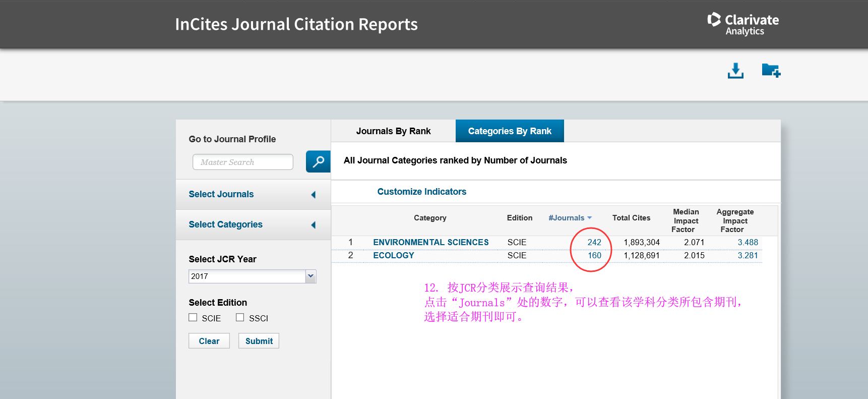868x399 pixels.
Task: Check the SSCI edition checkbox
Action: tap(240, 317)
